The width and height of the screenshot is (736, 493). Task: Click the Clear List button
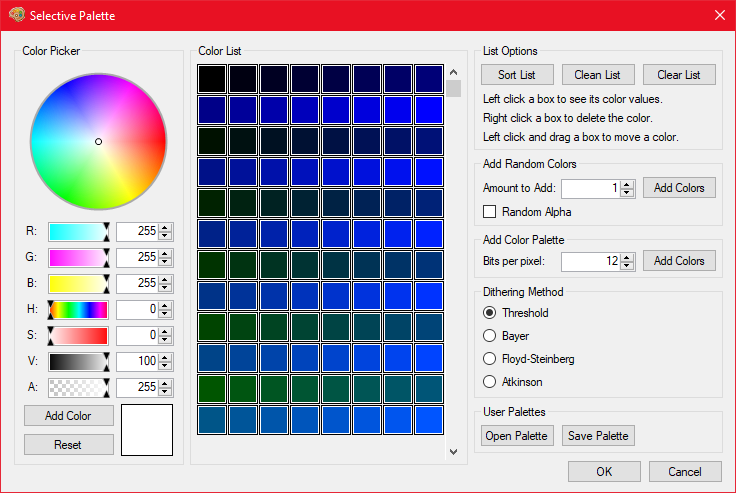[679, 75]
